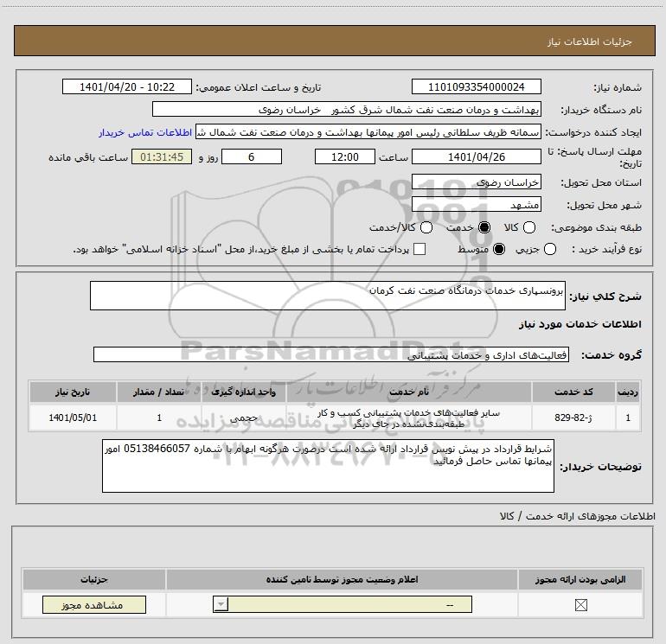Open the اطلاعات تماس خریدار link
Screen dimensions: 666x644
tap(145, 132)
